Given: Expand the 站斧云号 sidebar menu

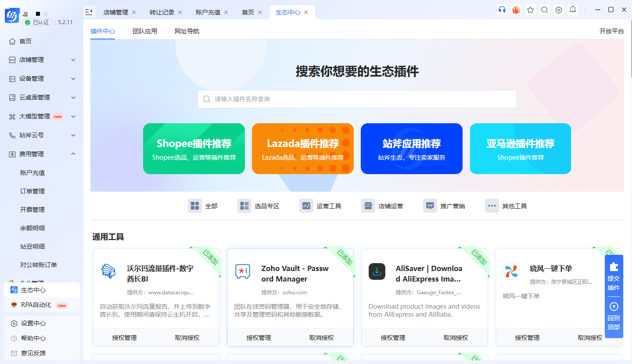Looking at the screenshot, I should pyautogui.click(x=42, y=135).
